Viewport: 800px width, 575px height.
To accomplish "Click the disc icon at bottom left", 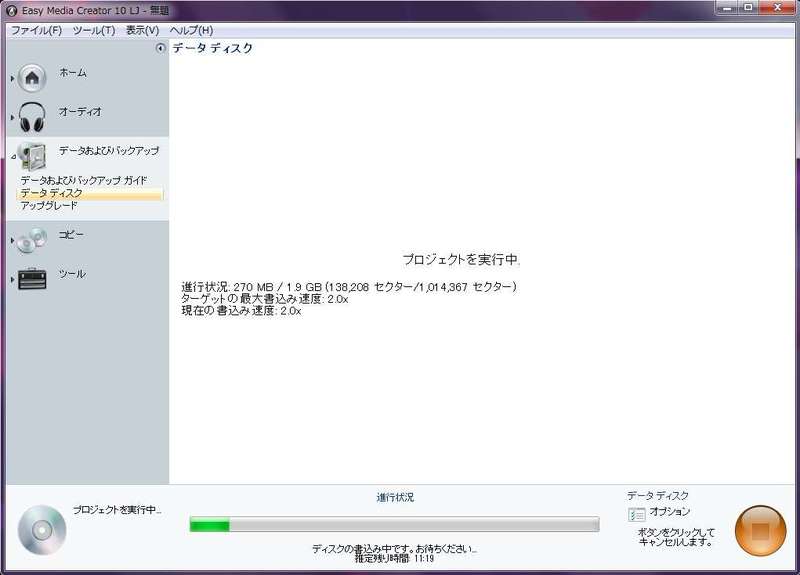I will coord(41,530).
